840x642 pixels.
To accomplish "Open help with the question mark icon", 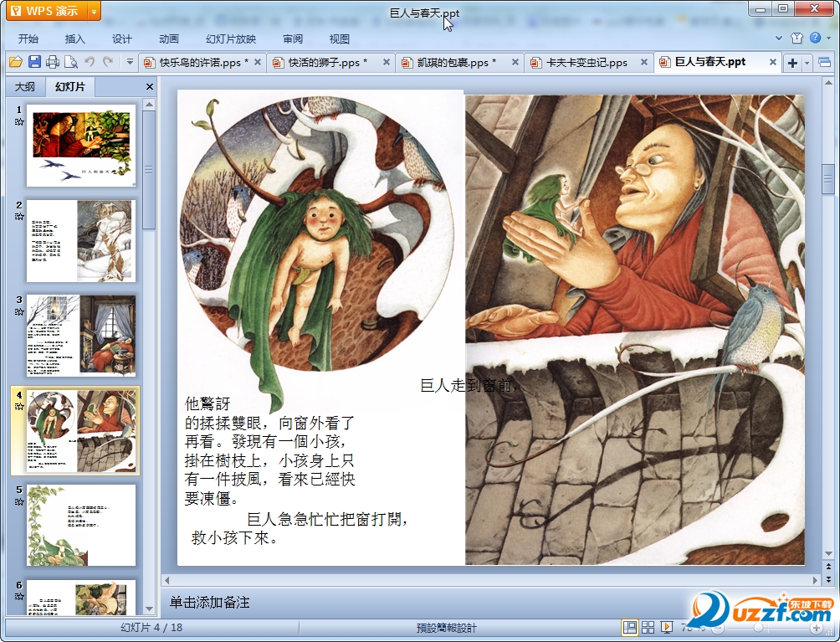I will pyautogui.click(x=815, y=38).
